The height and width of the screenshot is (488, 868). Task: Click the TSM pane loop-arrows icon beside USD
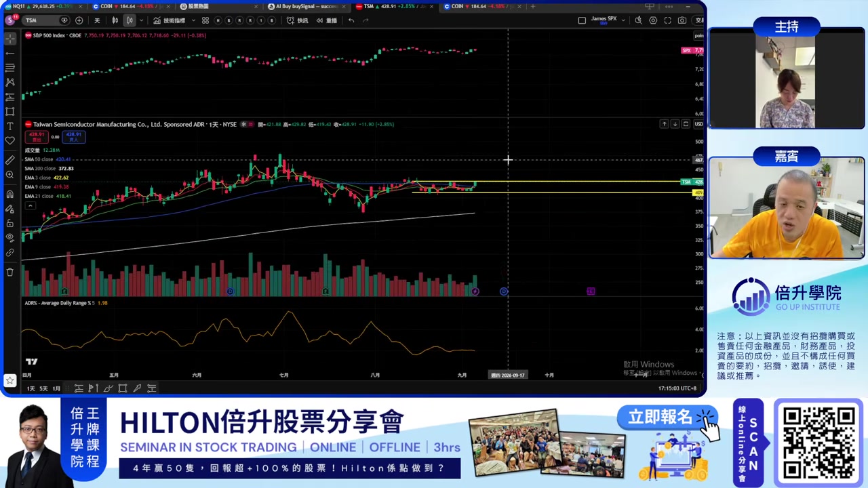(x=686, y=124)
